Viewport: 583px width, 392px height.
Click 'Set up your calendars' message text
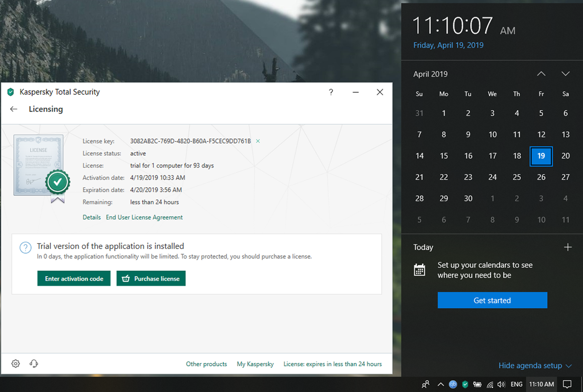tap(485, 270)
